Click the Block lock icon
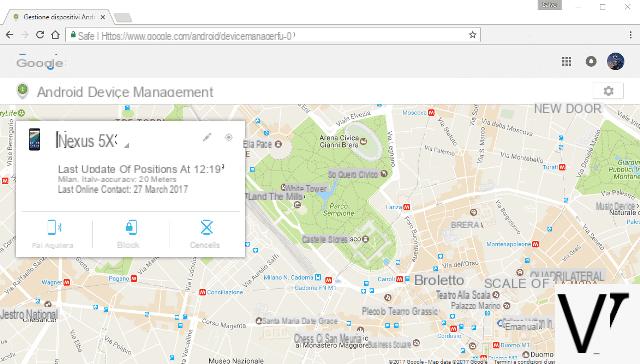The width and height of the screenshot is (640, 364). click(131, 227)
